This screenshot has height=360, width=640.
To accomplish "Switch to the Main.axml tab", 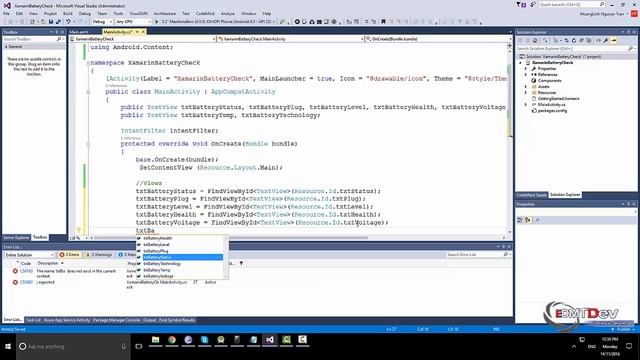I will pyautogui.click(x=79, y=32).
